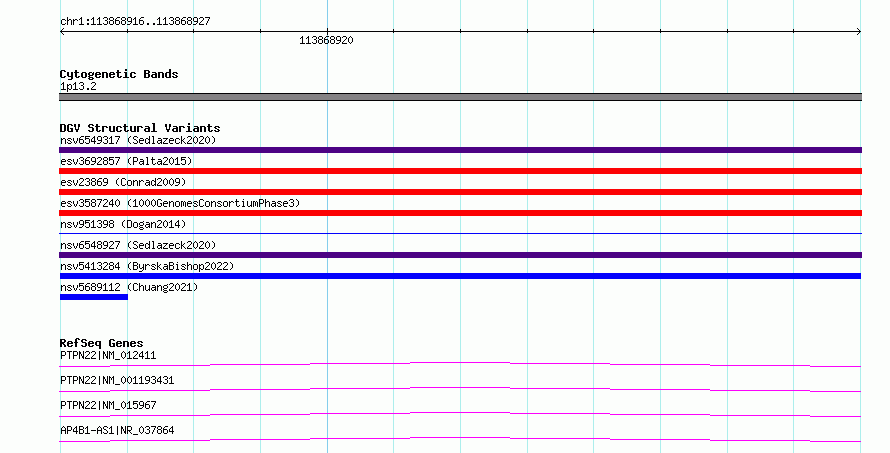Open esv23869 (Conrad2009) variant label
The width and height of the screenshot is (890, 453).
click(x=123, y=182)
